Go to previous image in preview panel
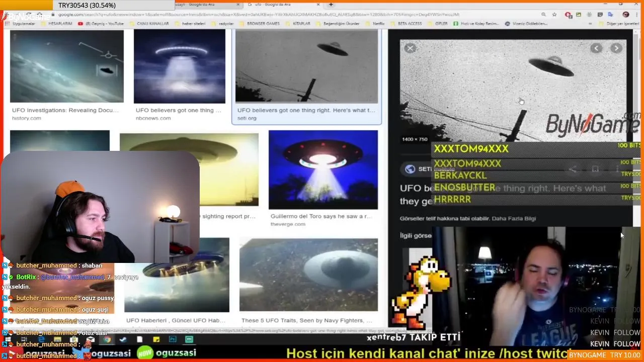 (x=596, y=48)
